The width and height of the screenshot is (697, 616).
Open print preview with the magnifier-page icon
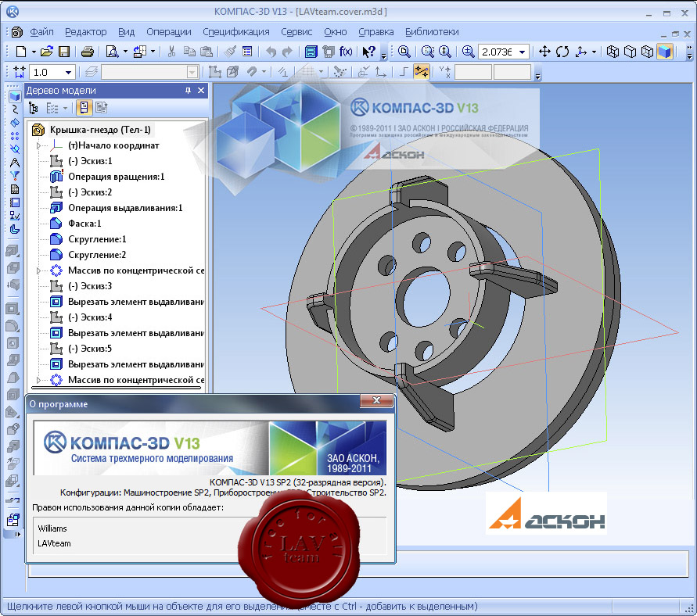click(112, 52)
